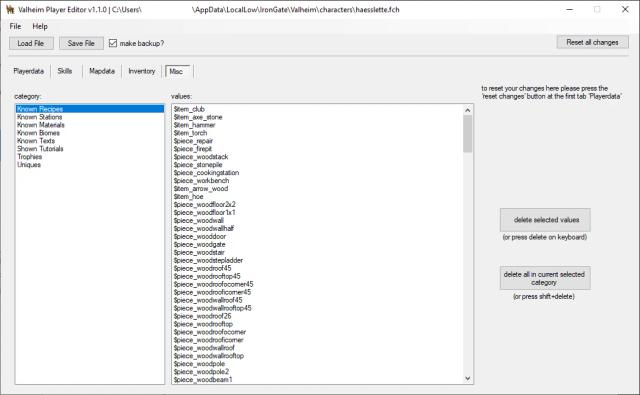Select Known Recipes category

tap(90, 109)
